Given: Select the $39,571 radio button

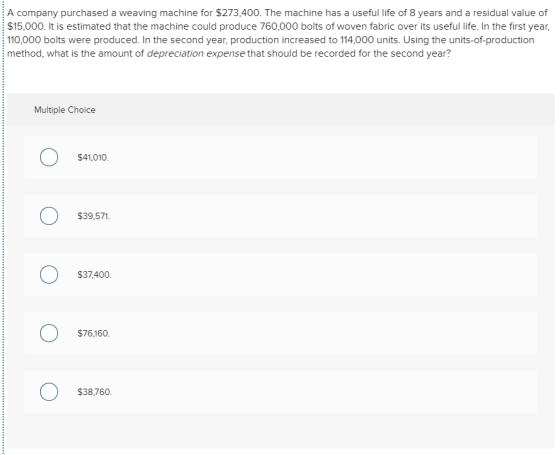Looking at the screenshot, I should pyautogui.click(x=49, y=216).
